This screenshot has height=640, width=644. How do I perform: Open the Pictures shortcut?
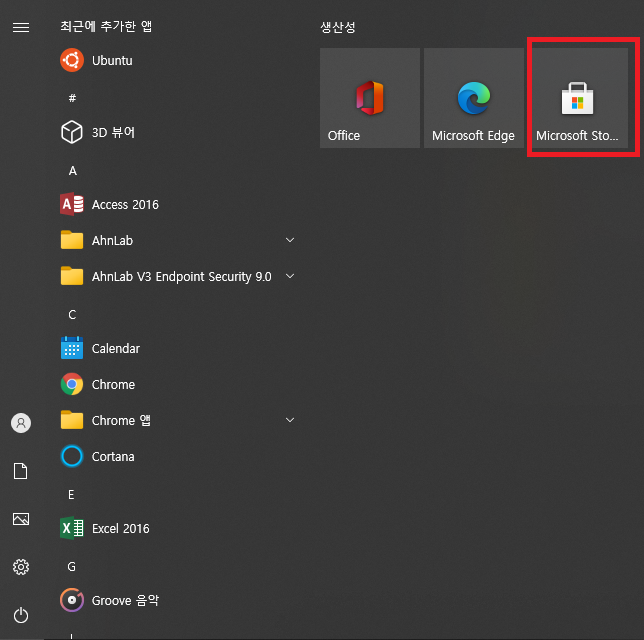(x=21, y=519)
